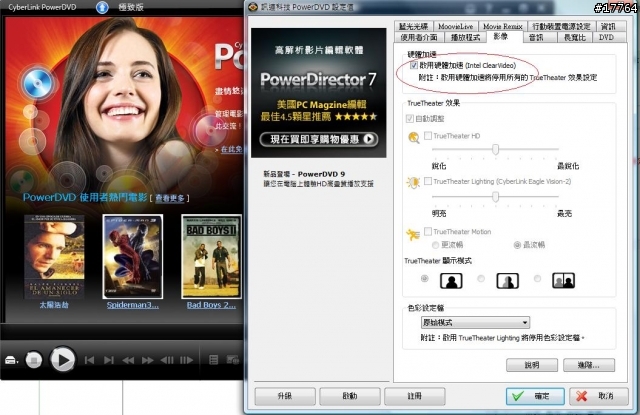
Task: Jump to next chapter in player
Action: (x=109, y=360)
